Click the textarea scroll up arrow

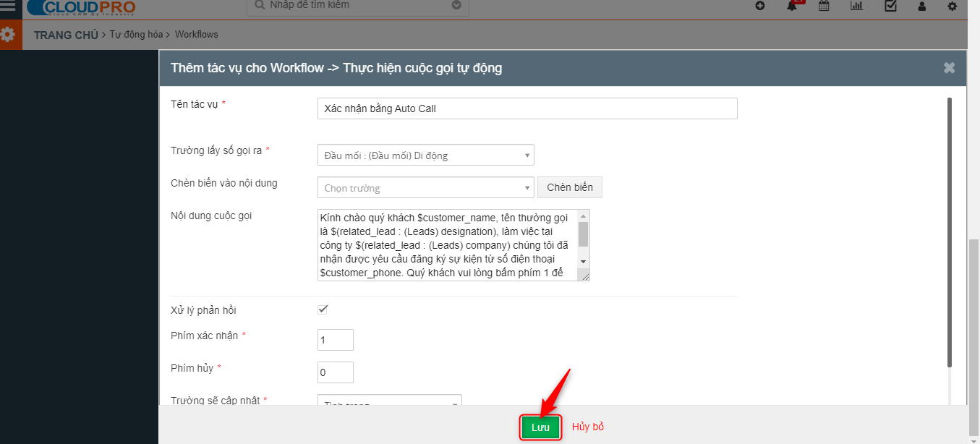(584, 215)
